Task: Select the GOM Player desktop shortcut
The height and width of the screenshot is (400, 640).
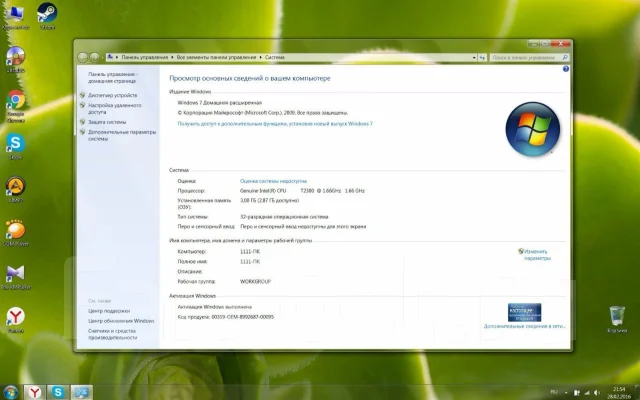Action: (x=16, y=233)
